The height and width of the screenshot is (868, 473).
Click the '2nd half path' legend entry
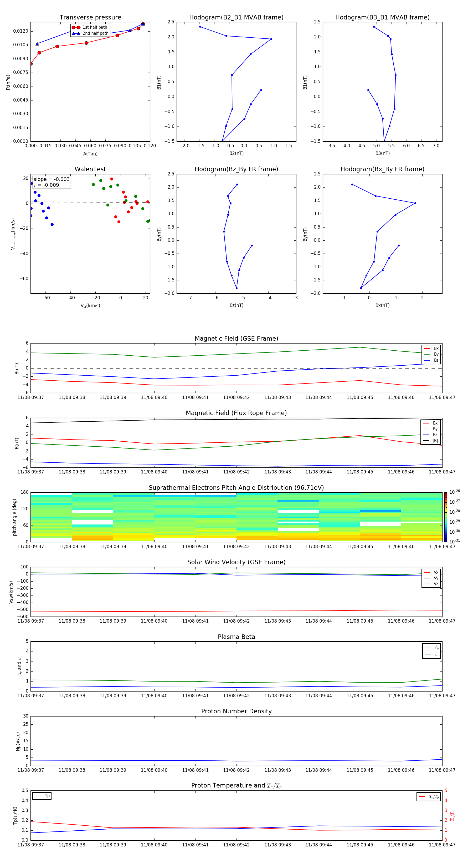click(x=90, y=33)
